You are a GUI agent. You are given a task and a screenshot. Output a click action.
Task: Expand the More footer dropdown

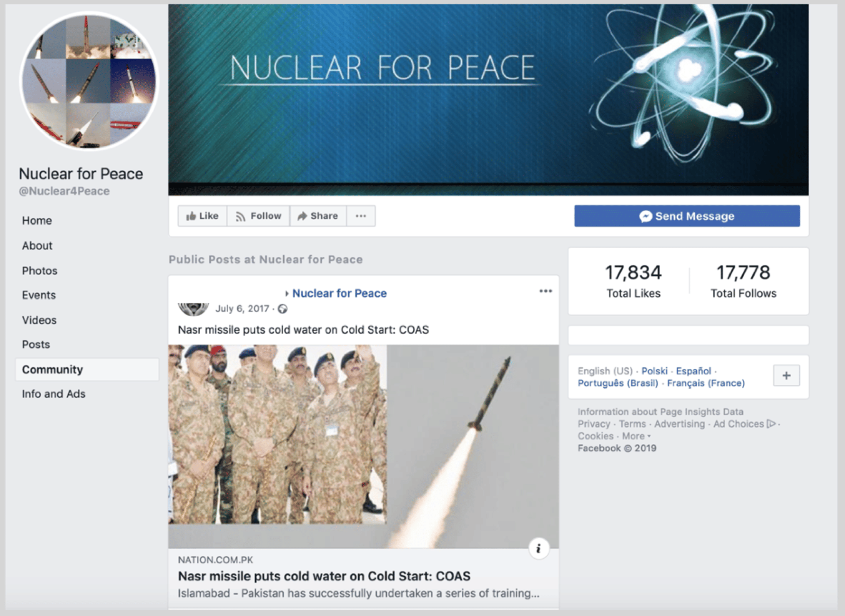tap(636, 436)
